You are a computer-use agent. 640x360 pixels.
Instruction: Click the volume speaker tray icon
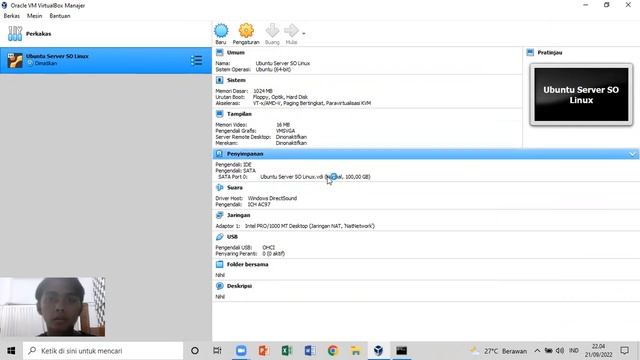click(x=560, y=351)
